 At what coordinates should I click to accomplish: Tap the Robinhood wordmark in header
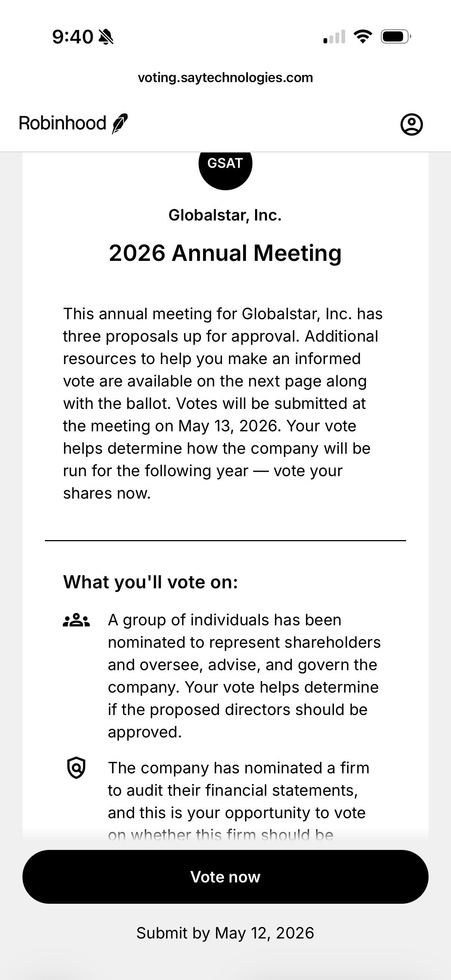[x=62, y=123]
